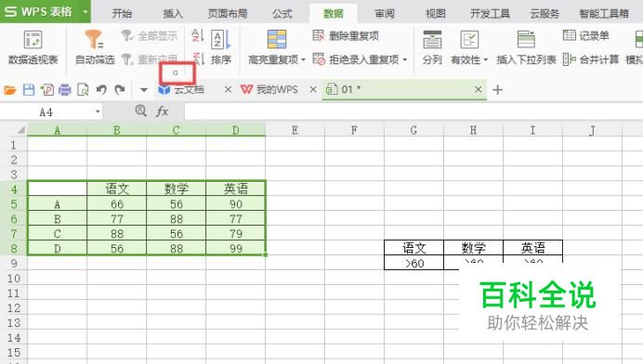Open the 插入 (Insert) ribbon tab

coord(173,14)
